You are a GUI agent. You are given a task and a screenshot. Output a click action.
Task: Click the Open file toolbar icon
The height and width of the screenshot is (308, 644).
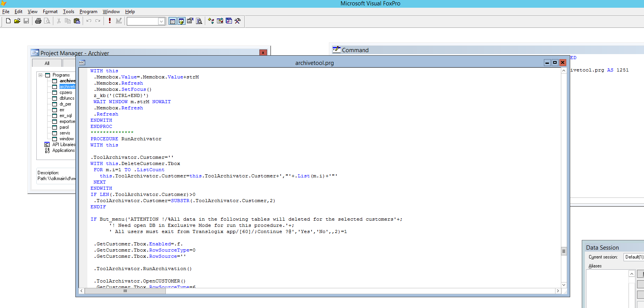point(17,21)
